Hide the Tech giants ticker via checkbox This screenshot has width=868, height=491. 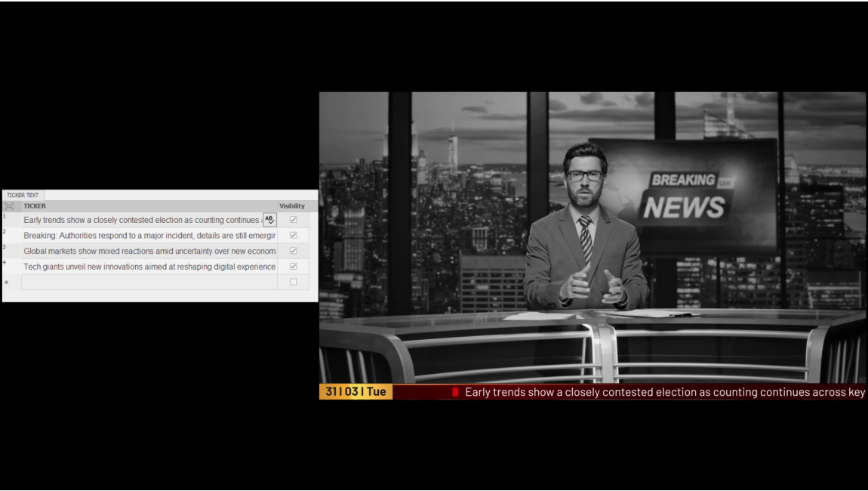coord(294,267)
